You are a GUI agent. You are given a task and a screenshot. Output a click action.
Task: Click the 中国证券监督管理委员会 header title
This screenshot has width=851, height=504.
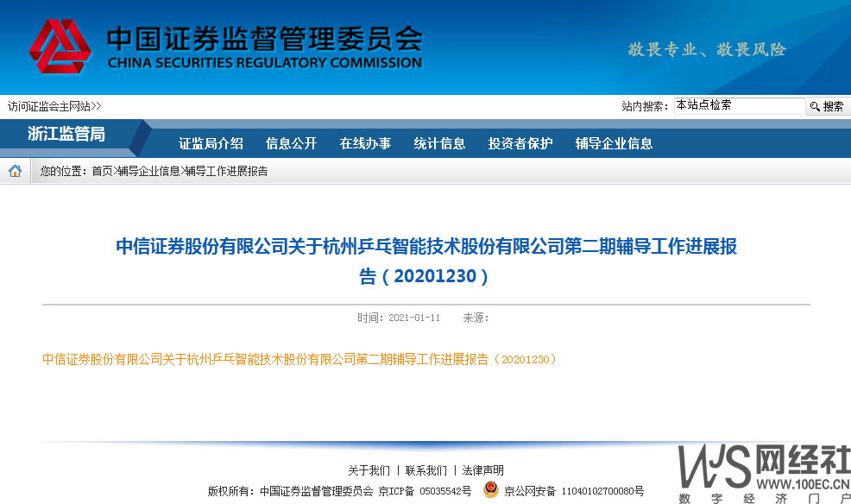click(265, 39)
